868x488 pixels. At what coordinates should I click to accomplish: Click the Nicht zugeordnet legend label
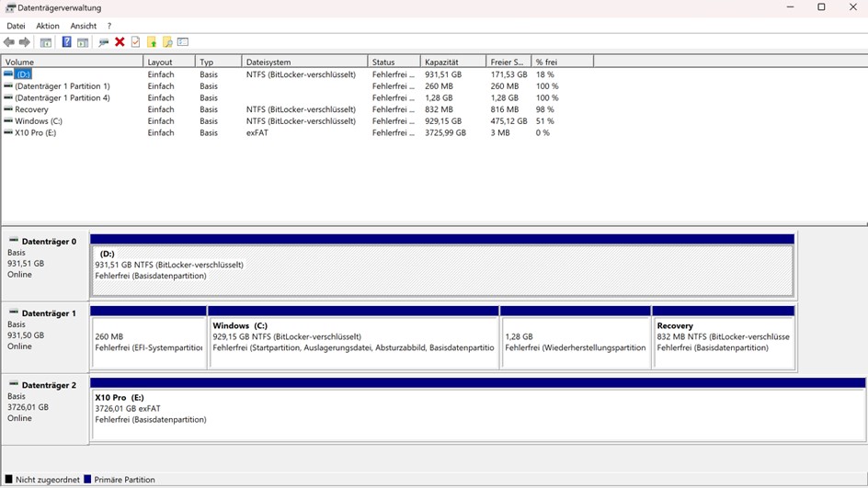pyautogui.click(x=48, y=480)
